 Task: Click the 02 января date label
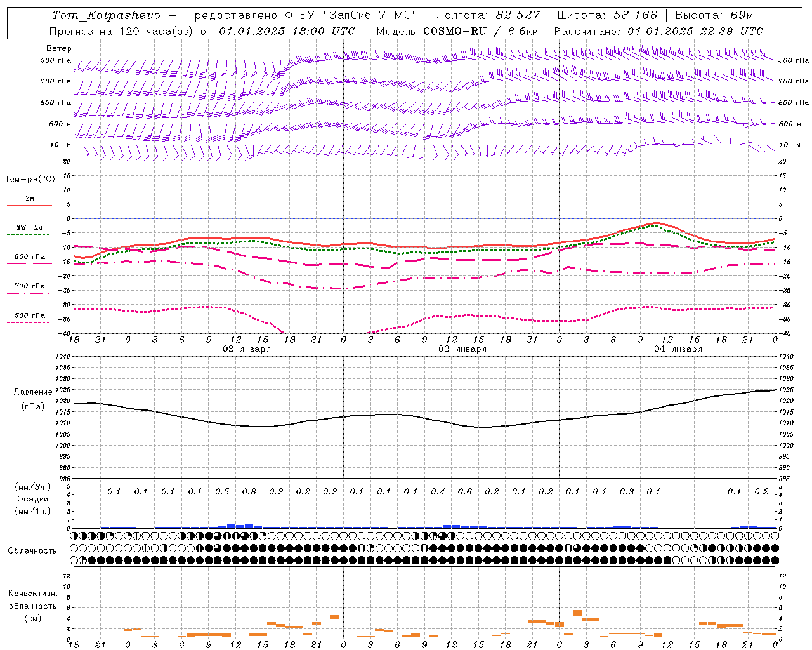pos(246,349)
